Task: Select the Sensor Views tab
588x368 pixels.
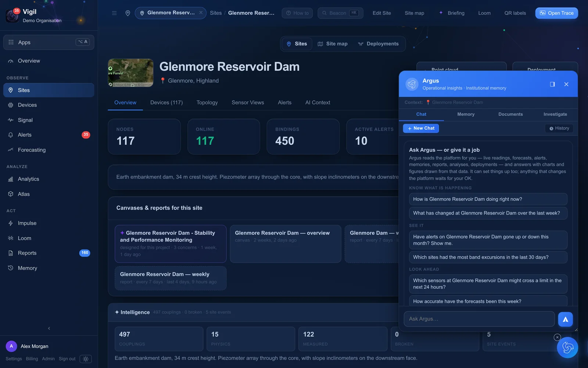Action: (248, 103)
